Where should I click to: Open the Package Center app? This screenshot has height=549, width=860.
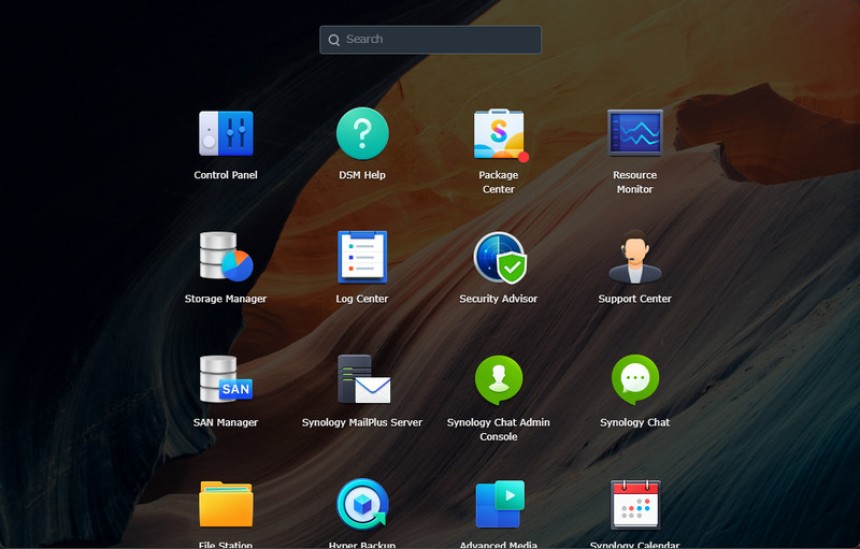(x=498, y=134)
